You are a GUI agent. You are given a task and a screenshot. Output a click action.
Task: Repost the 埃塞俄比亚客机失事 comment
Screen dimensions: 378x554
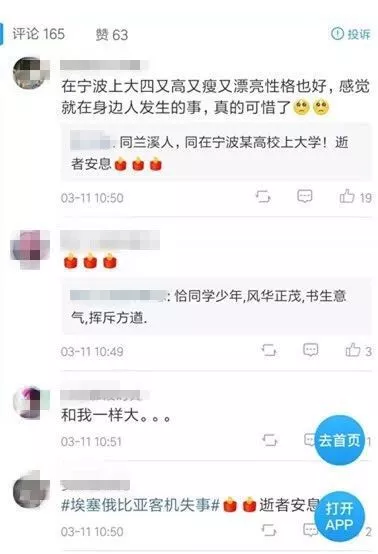click(269, 530)
